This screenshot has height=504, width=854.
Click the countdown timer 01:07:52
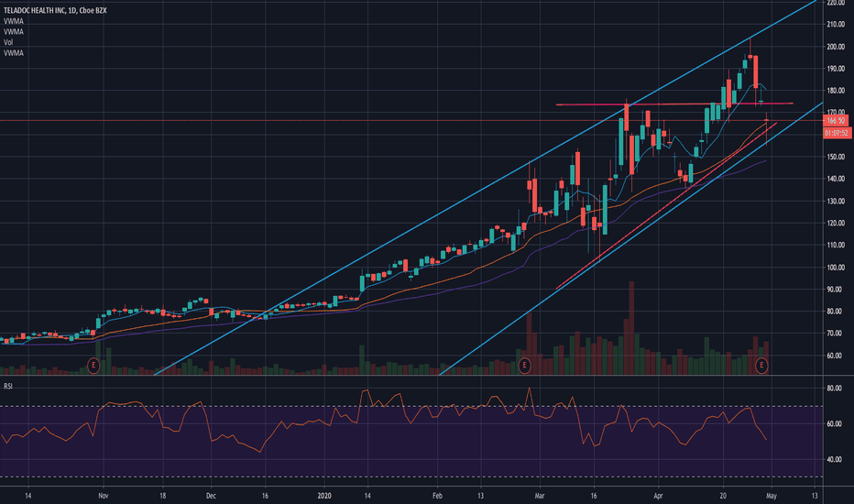(x=836, y=133)
